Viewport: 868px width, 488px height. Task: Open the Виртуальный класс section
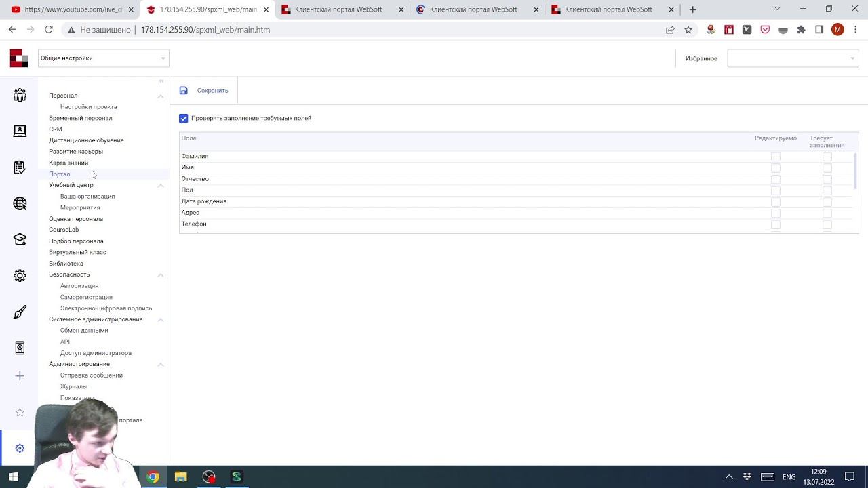tap(77, 252)
